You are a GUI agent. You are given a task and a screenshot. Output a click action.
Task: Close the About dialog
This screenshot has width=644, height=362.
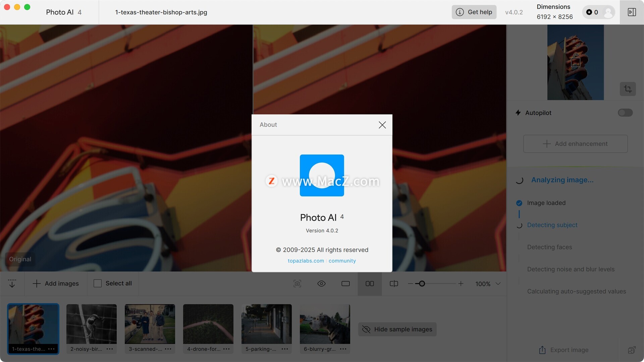coord(382,125)
